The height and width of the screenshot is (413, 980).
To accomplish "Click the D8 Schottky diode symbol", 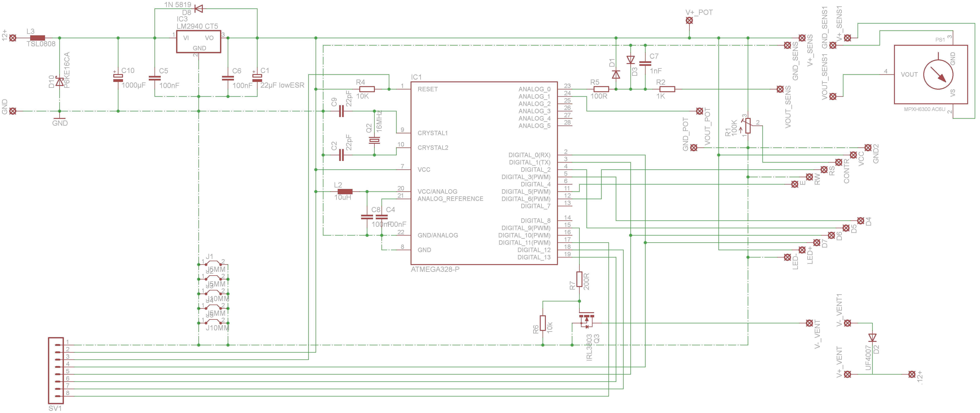I will point(198,9).
